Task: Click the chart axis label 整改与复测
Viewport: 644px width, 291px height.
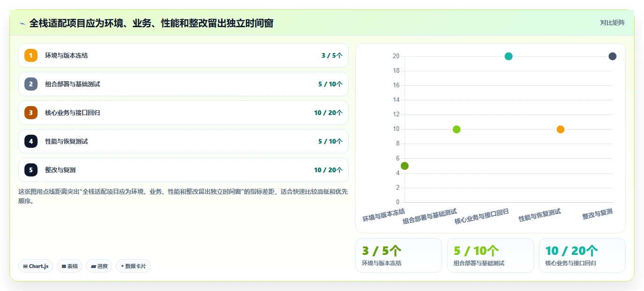Action: click(x=598, y=214)
